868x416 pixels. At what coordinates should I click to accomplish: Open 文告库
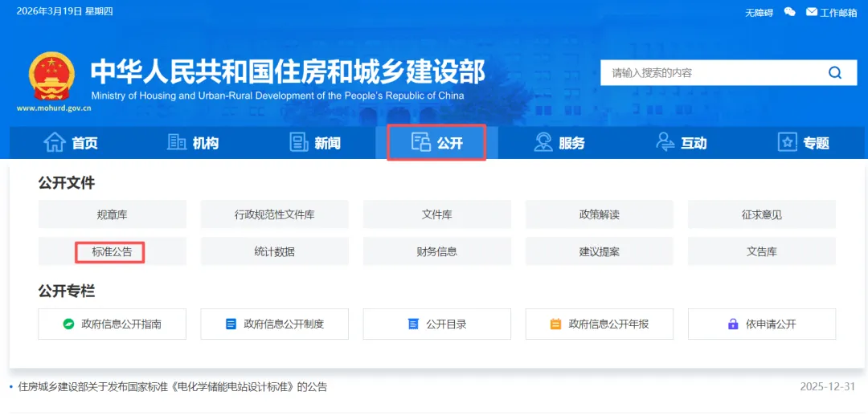[x=762, y=251]
